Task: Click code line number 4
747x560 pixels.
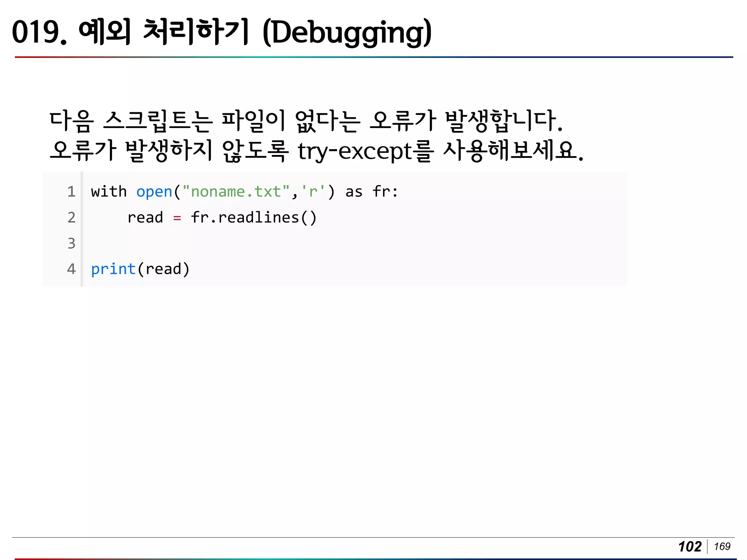Action: point(71,269)
